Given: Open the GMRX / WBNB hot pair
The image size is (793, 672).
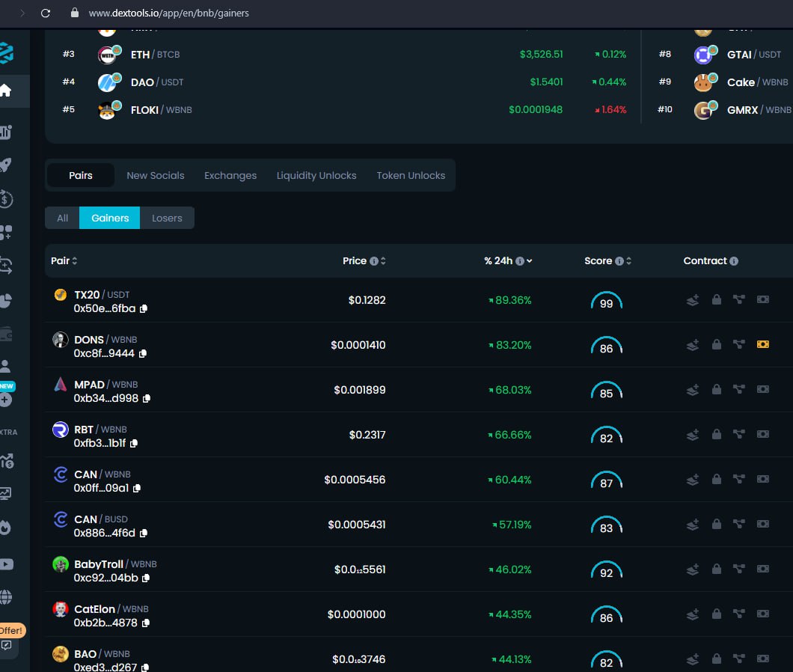Looking at the screenshot, I should coord(759,110).
